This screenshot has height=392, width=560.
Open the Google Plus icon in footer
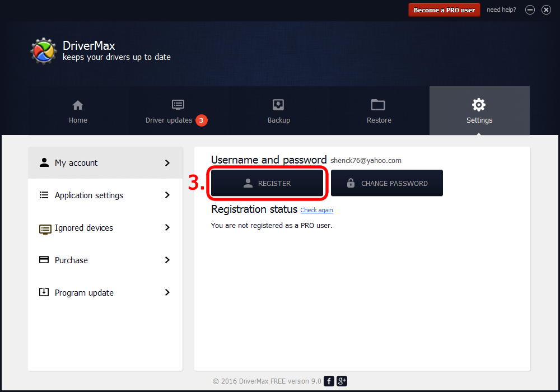pos(342,381)
